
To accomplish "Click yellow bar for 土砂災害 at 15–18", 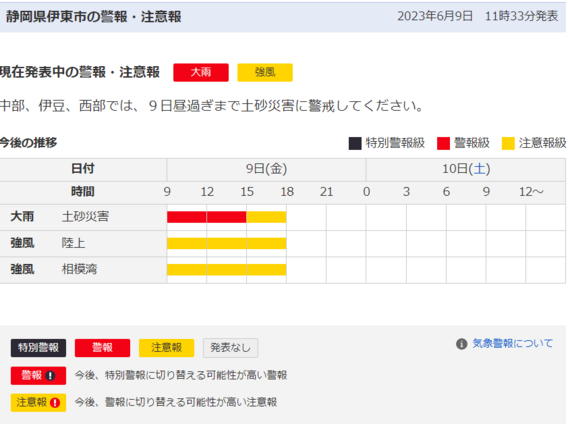I will 266,217.
